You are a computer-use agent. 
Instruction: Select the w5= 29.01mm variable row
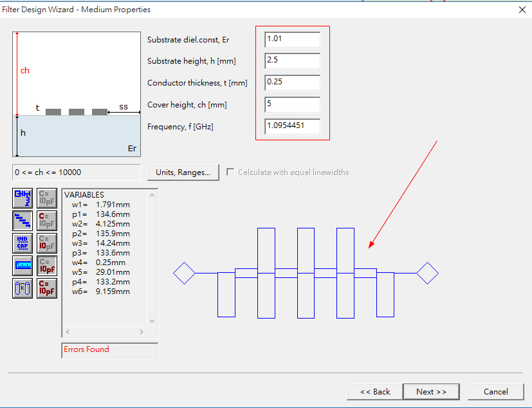(101, 272)
